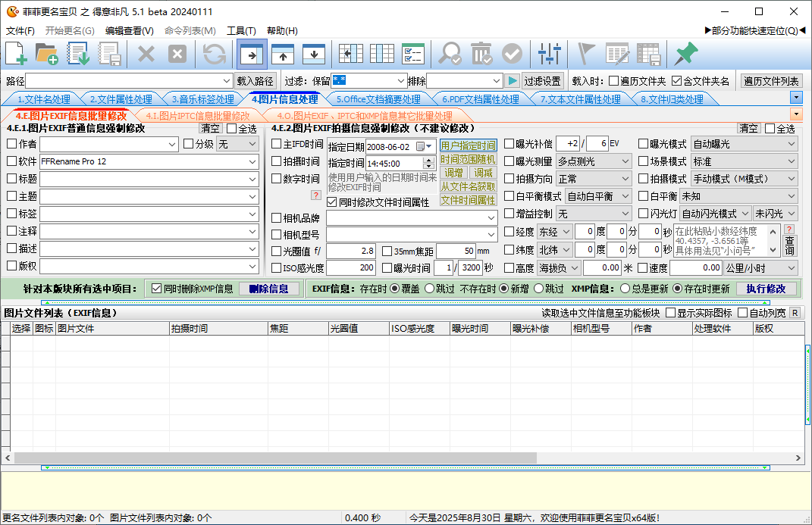
Task: Switch to the 3.音乐标签处理 tab
Action: (202, 99)
